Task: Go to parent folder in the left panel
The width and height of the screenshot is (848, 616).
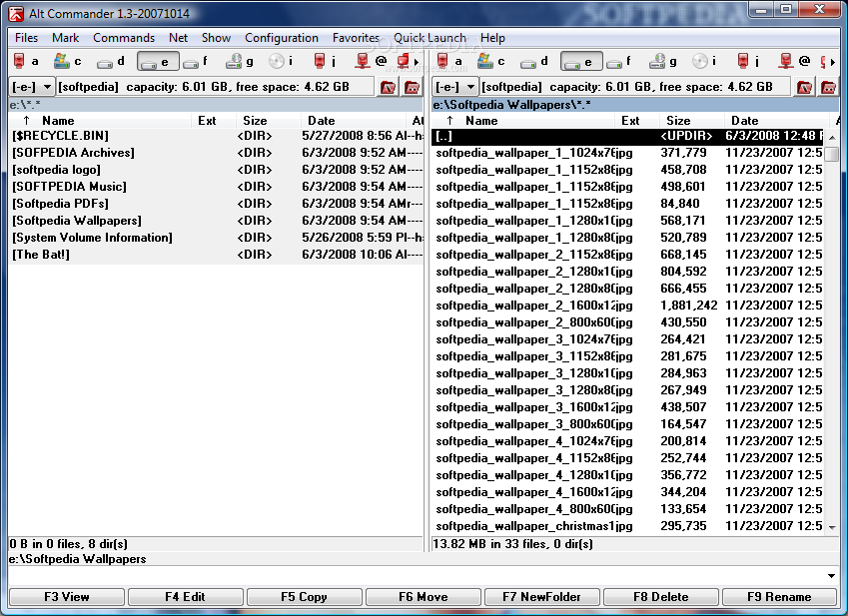Action: 413,87
